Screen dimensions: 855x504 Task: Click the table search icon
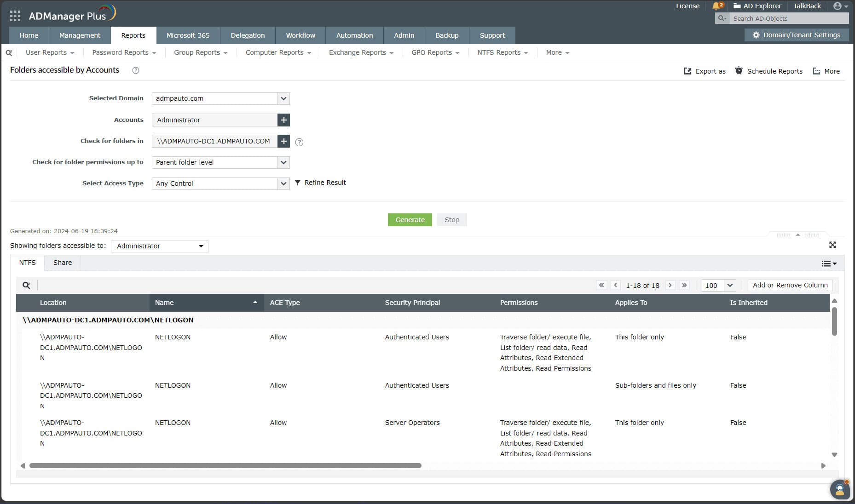27,285
